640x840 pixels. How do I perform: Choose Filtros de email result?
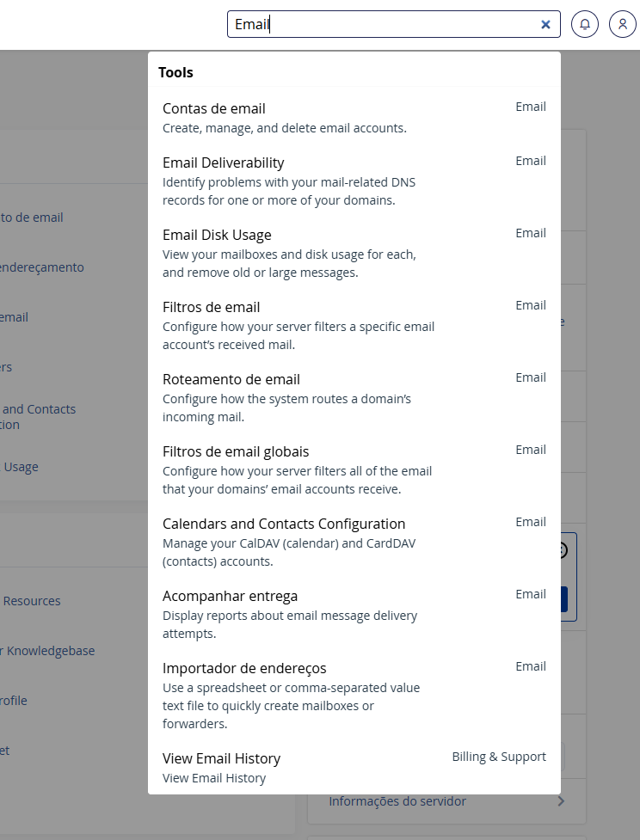(212, 307)
